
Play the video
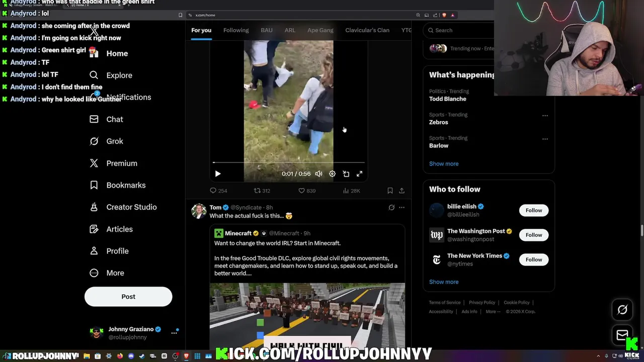(218, 174)
